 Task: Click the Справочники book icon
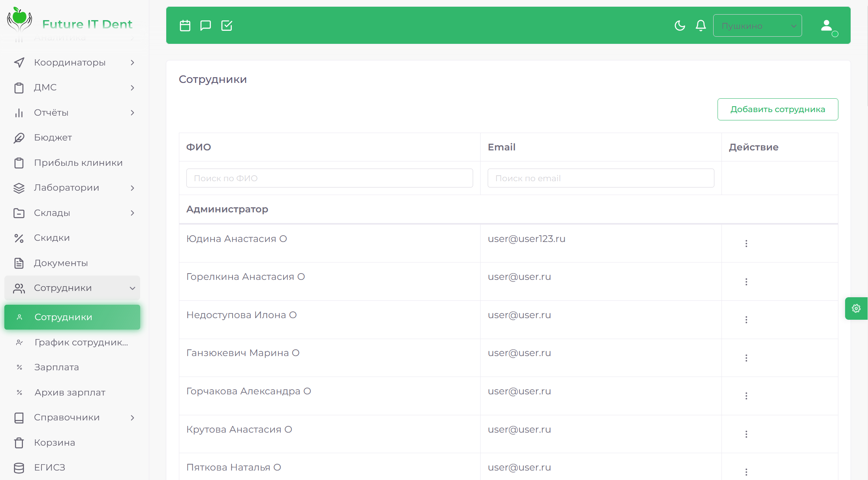tap(19, 418)
